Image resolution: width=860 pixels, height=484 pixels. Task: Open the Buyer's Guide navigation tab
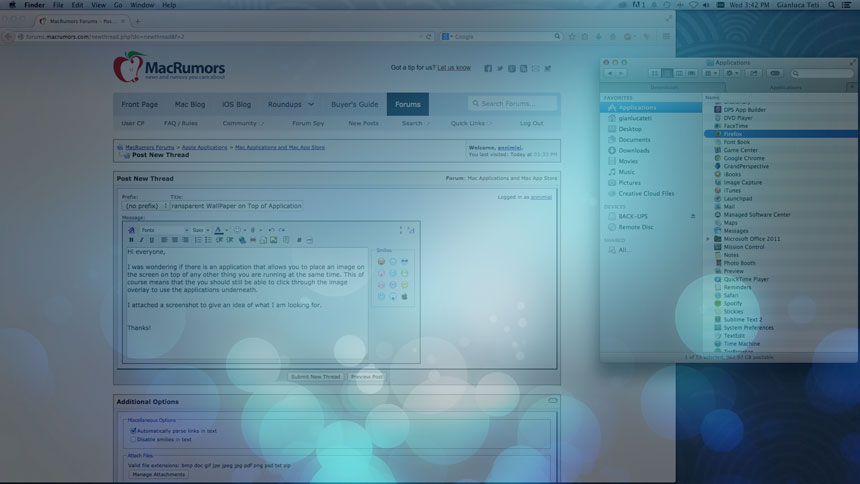pos(354,104)
